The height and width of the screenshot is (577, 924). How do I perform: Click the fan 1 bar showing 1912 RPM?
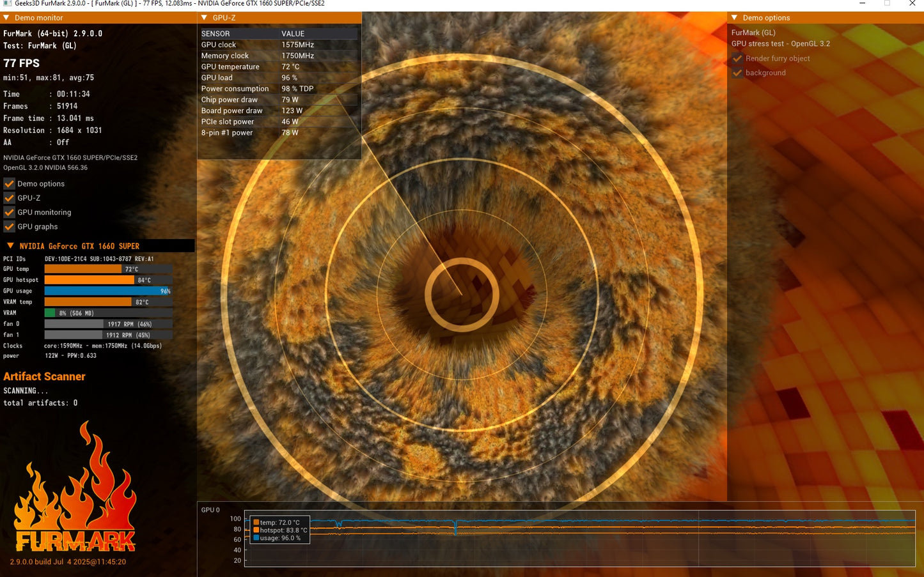(108, 335)
